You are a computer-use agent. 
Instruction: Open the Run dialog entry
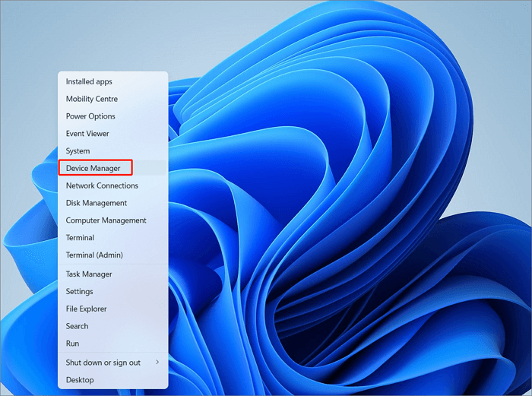72,344
